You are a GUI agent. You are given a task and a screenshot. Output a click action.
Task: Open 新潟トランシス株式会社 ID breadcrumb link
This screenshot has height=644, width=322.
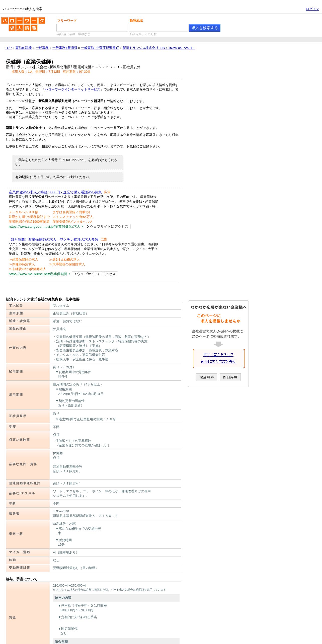pos(159,48)
